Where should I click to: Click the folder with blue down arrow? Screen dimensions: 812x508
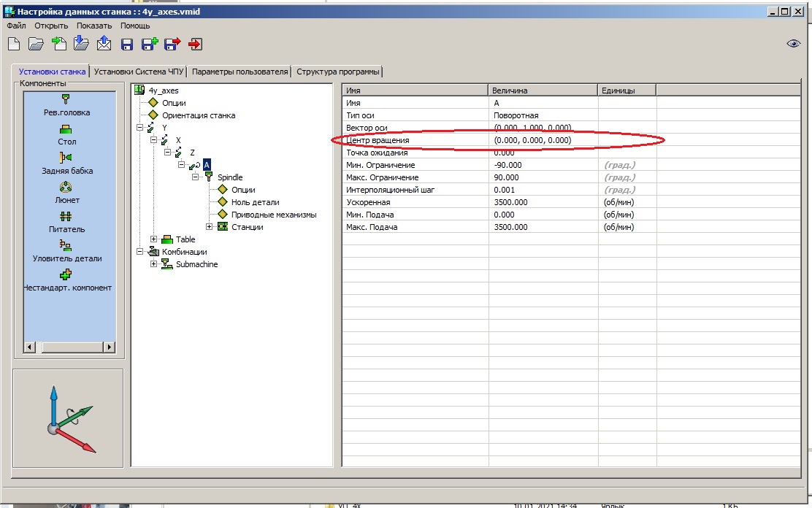81,43
